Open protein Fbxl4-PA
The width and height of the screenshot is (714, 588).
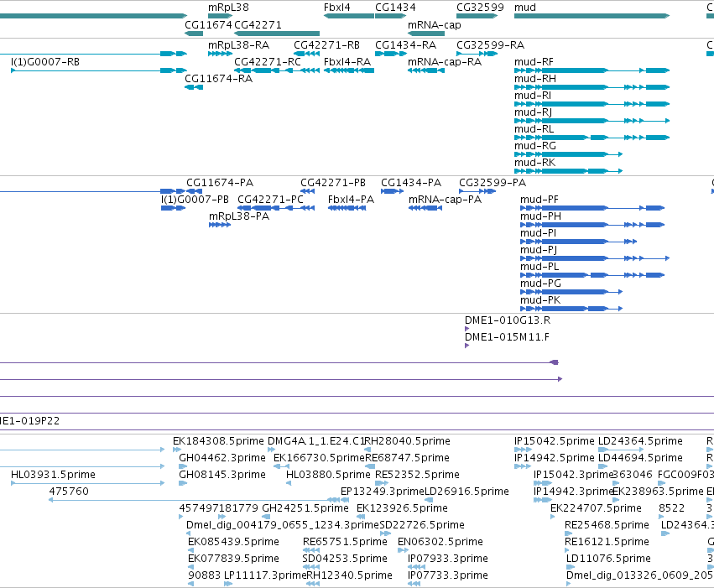(x=347, y=208)
